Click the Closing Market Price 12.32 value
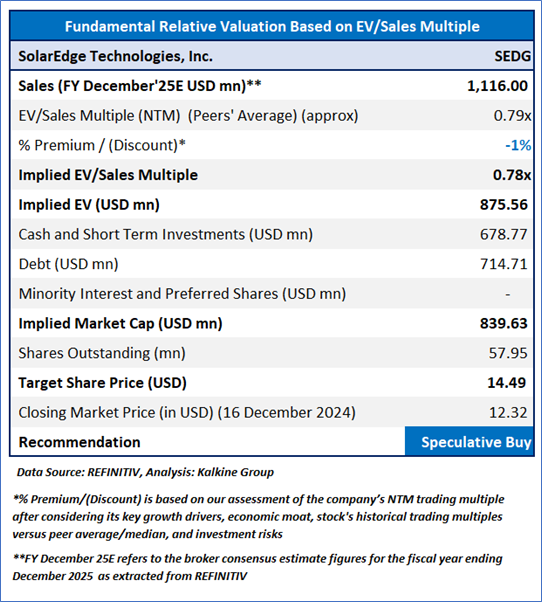 click(508, 412)
